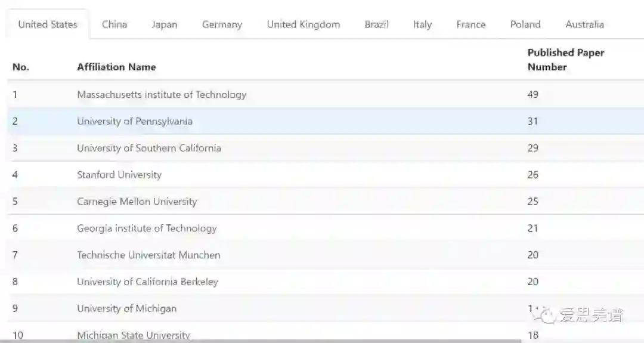Select the Massachusetts Institute of Technology row

click(x=162, y=94)
